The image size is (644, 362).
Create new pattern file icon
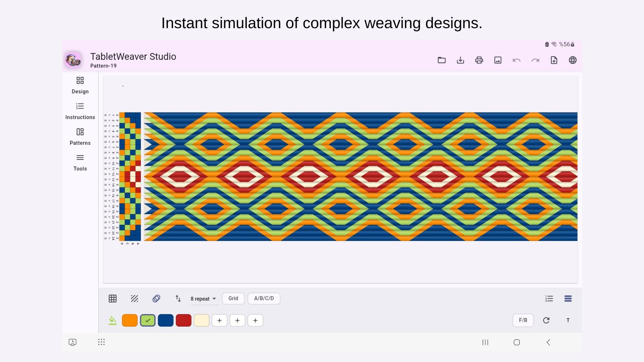click(x=554, y=60)
